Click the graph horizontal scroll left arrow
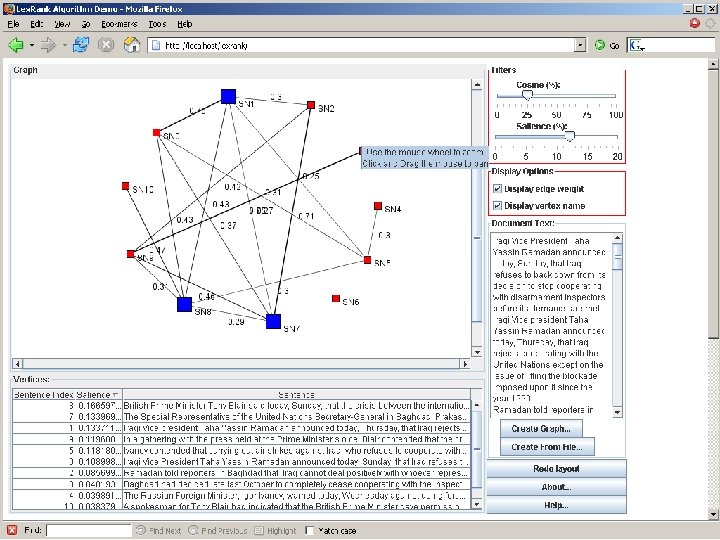Viewport: 720px width, 540px height. [17, 364]
